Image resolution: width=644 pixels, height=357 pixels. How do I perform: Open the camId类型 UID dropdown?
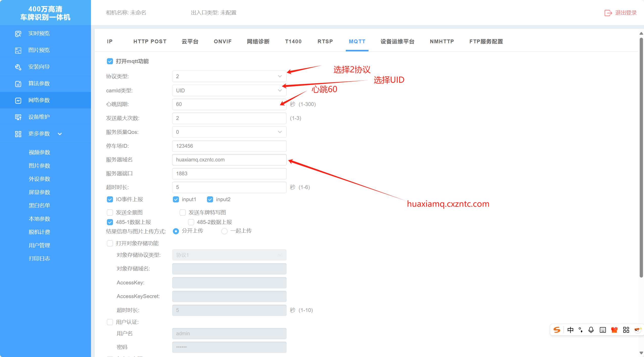pyautogui.click(x=229, y=91)
